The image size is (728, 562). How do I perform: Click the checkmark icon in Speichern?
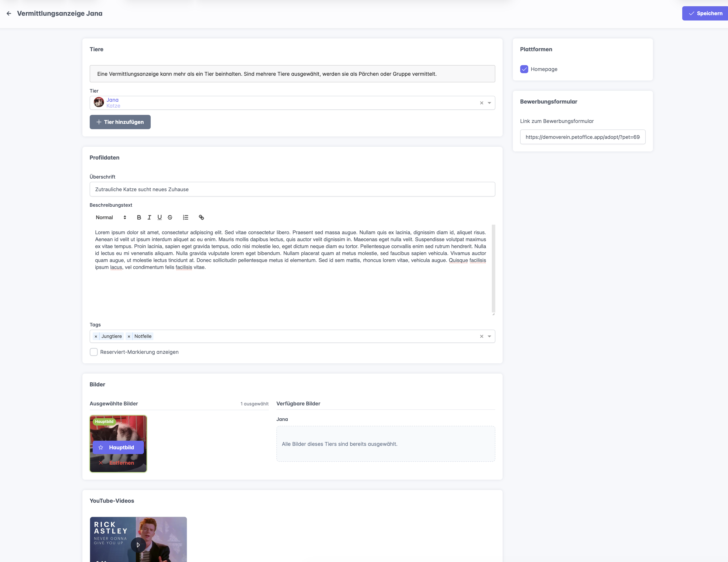(x=691, y=13)
